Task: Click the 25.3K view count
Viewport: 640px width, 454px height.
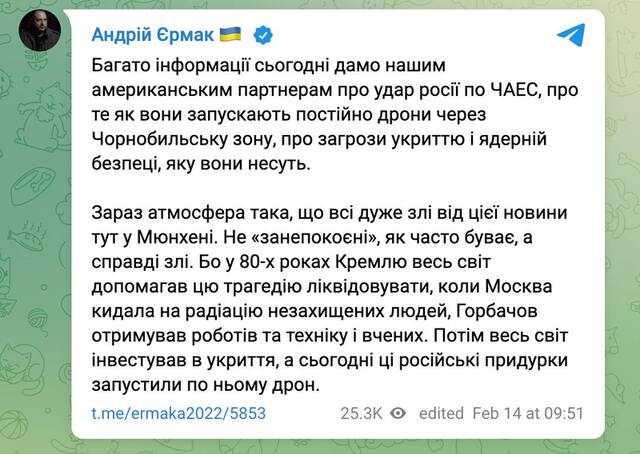Action: pyautogui.click(x=362, y=412)
